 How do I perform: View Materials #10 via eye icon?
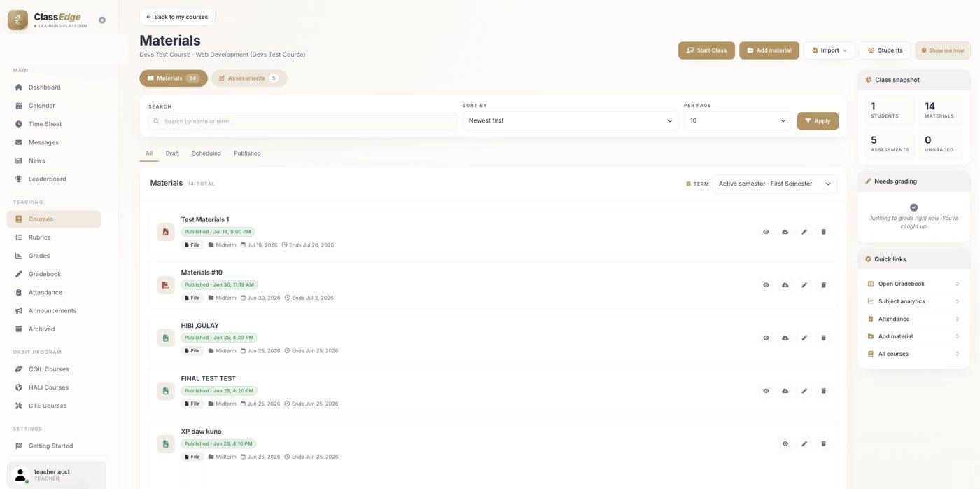[766, 285]
